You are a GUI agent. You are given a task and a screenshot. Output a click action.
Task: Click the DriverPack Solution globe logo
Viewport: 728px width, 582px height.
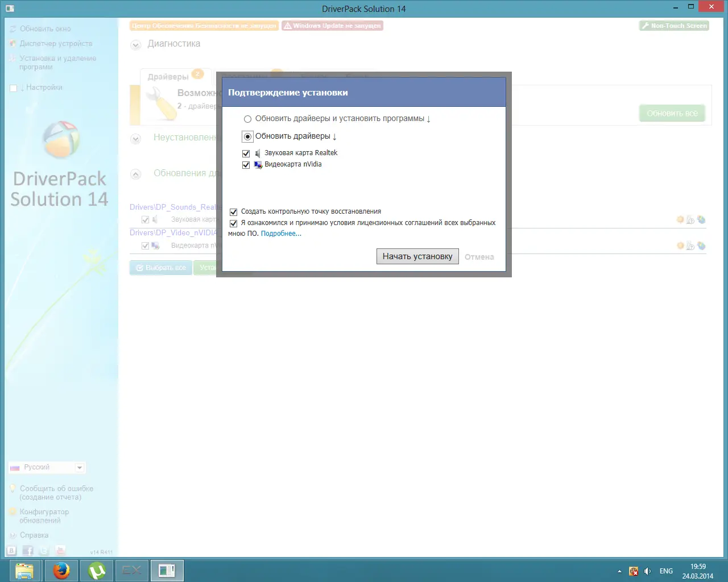(x=61, y=139)
